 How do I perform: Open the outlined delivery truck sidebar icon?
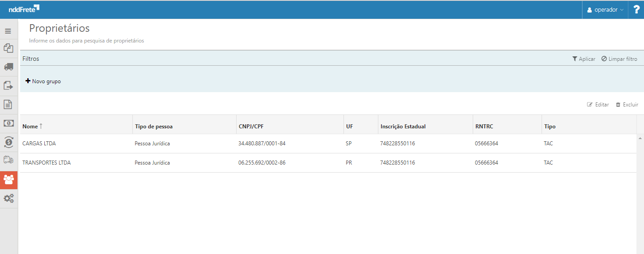(x=8, y=160)
